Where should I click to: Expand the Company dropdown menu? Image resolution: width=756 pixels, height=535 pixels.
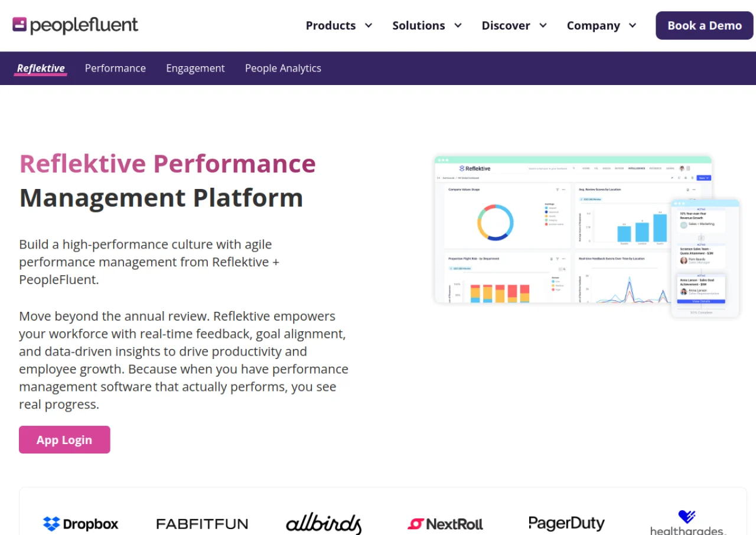[x=602, y=25]
